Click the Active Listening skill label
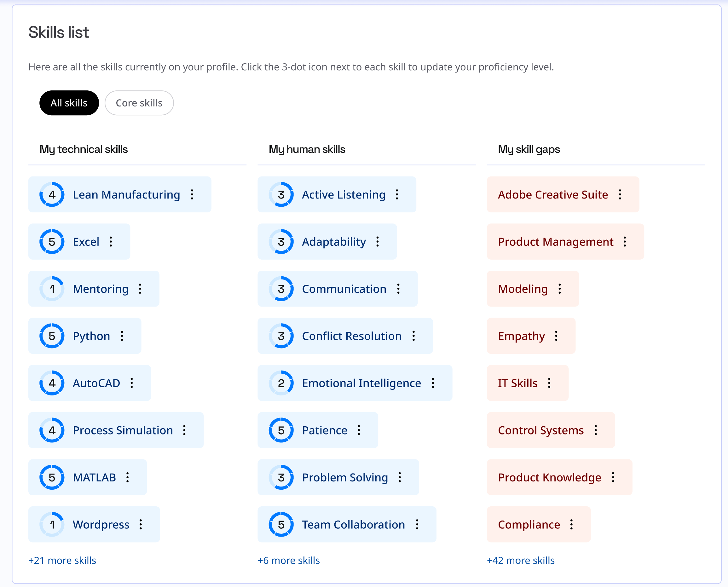728x587 pixels. click(x=344, y=195)
